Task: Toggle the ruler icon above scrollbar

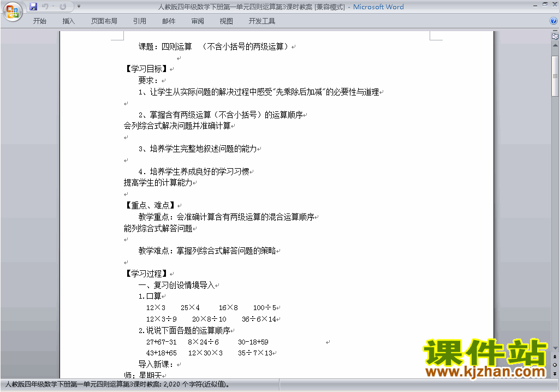Action: coord(555,37)
